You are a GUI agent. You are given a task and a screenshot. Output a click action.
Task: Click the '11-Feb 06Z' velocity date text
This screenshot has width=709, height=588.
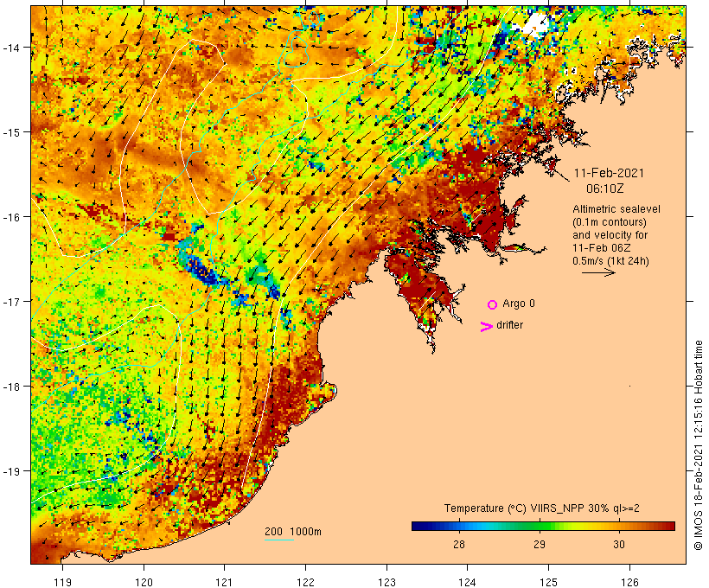pos(602,248)
